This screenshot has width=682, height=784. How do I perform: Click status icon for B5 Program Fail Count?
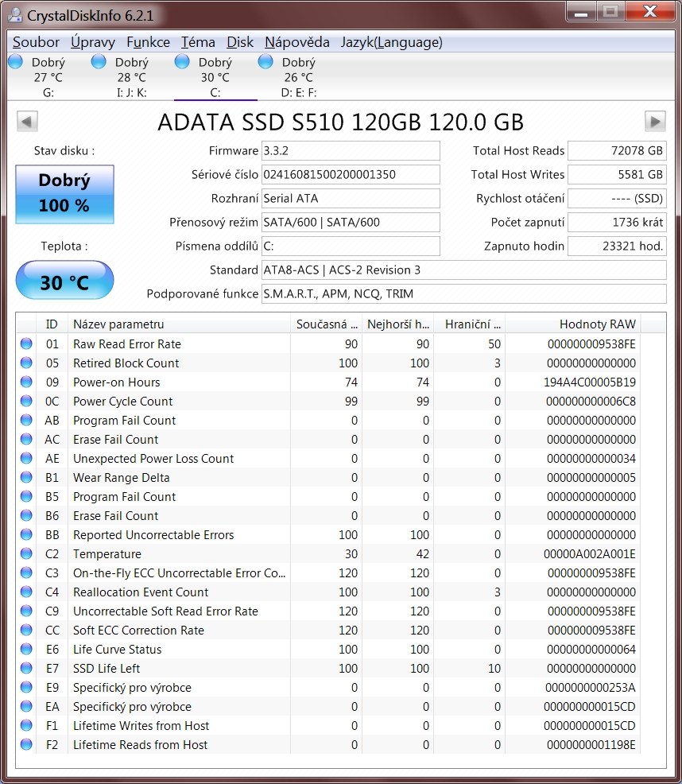point(26,496)
